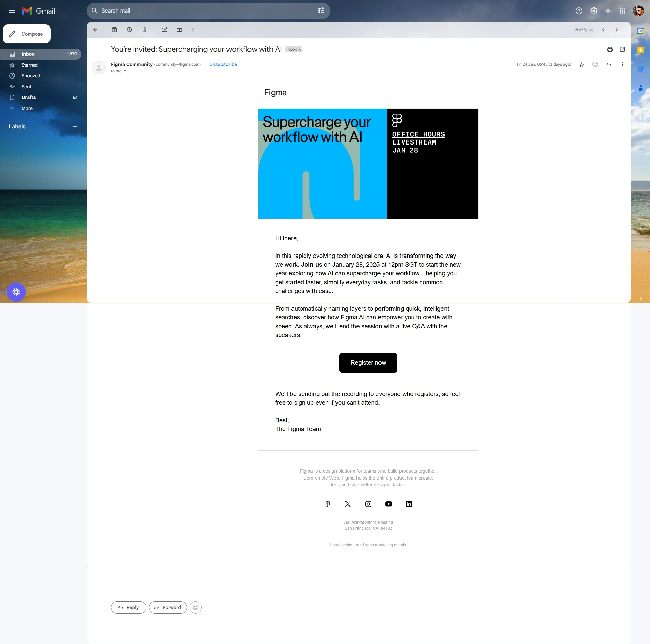650x644 pixels.
Task: Open the Google apps grid
Action: [622, 11]
